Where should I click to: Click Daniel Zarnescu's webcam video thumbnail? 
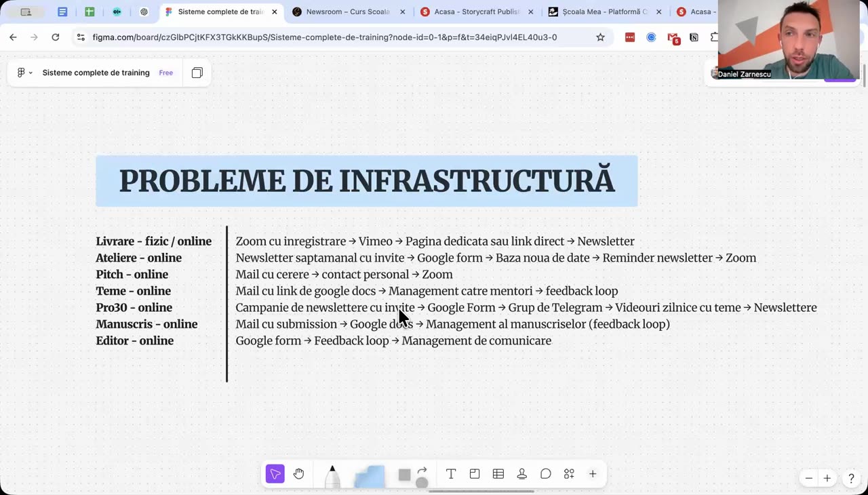coord(789,40)
